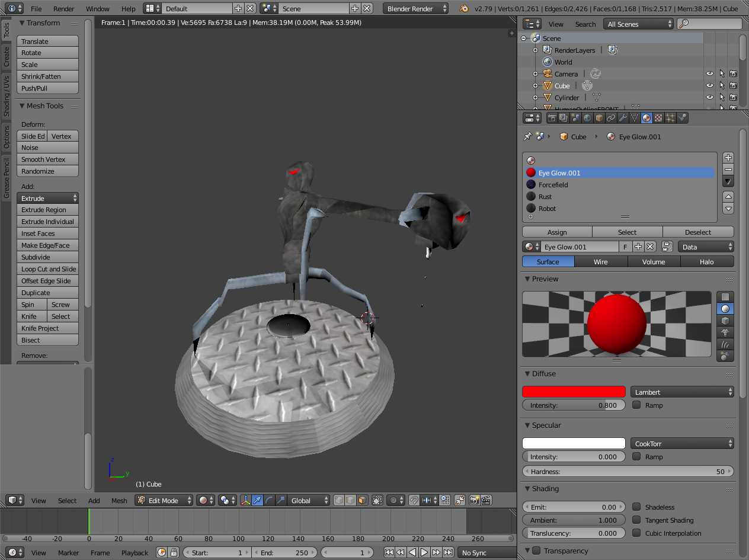Open the Window menu
Viewport: 749px width, 560px height.
click(x=98, y=8)
